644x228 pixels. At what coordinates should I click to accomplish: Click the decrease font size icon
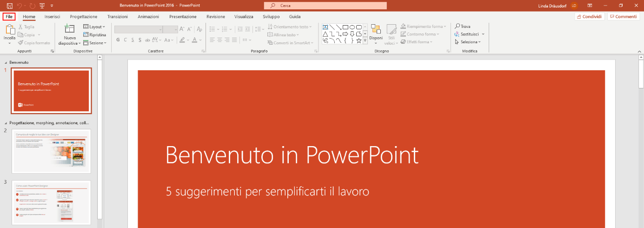pyautogui.click(x=189, y=29)
